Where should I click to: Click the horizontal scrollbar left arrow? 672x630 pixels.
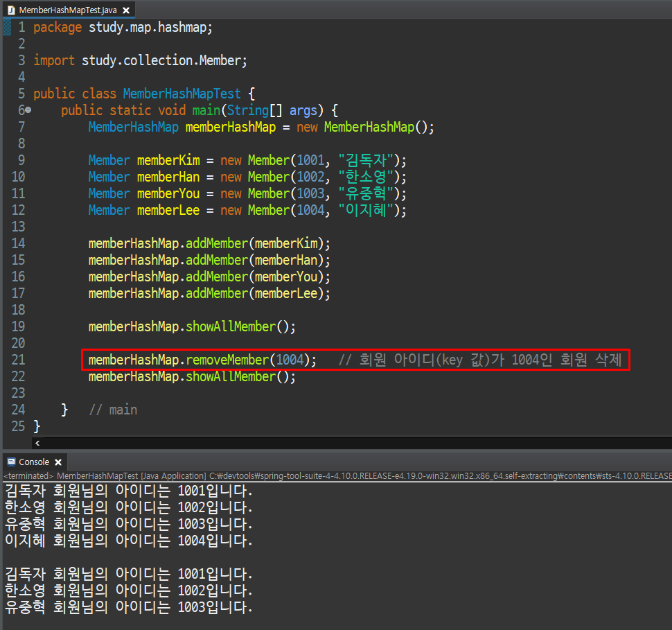coord(37,443)
